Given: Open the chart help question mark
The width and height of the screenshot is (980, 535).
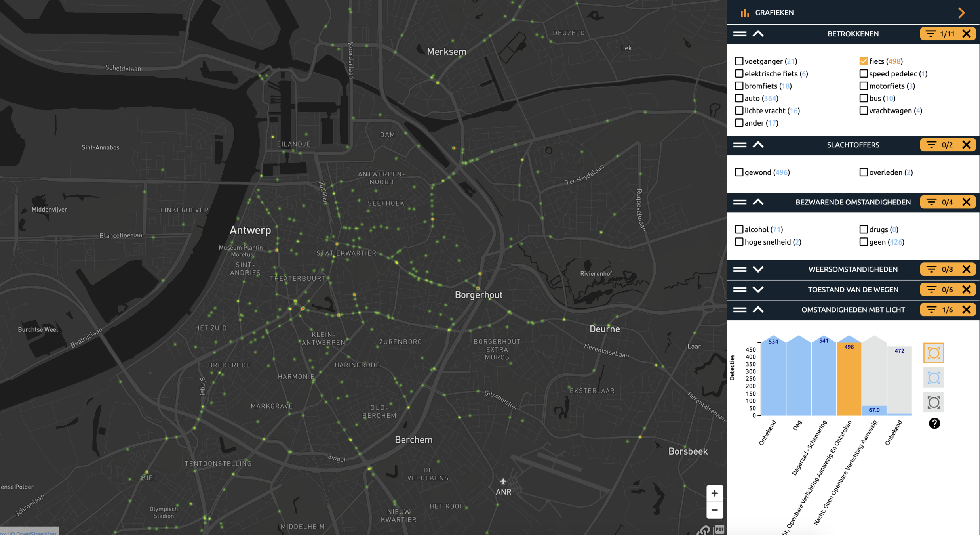Looking at the screenshot, I should pos(934,424).
